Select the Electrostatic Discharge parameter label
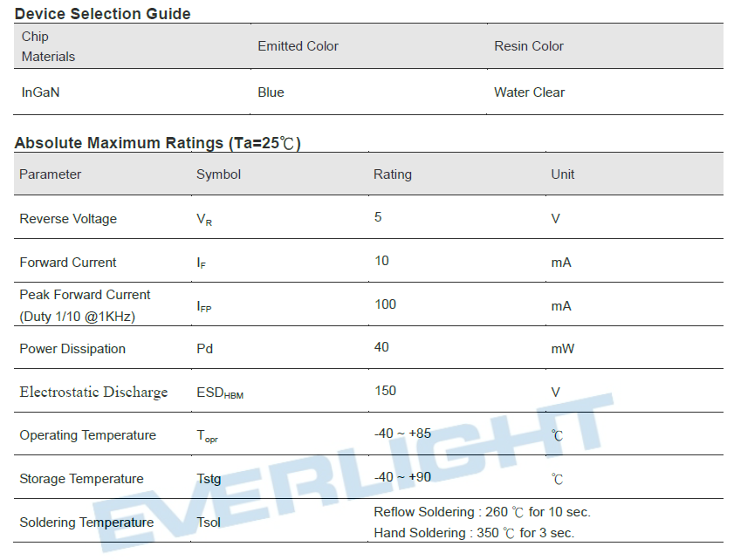This screenshot has width=734, height=560. 93,392
